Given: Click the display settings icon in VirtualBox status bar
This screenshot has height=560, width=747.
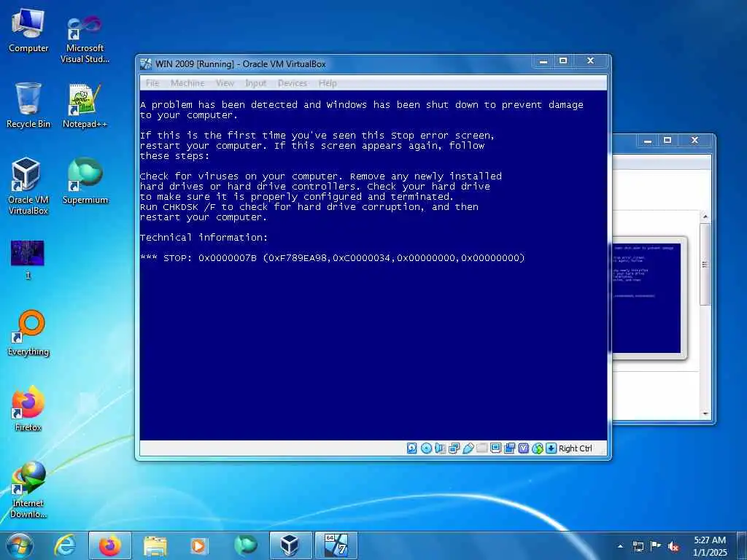Looking at the screenshot, I should (495, 448).
